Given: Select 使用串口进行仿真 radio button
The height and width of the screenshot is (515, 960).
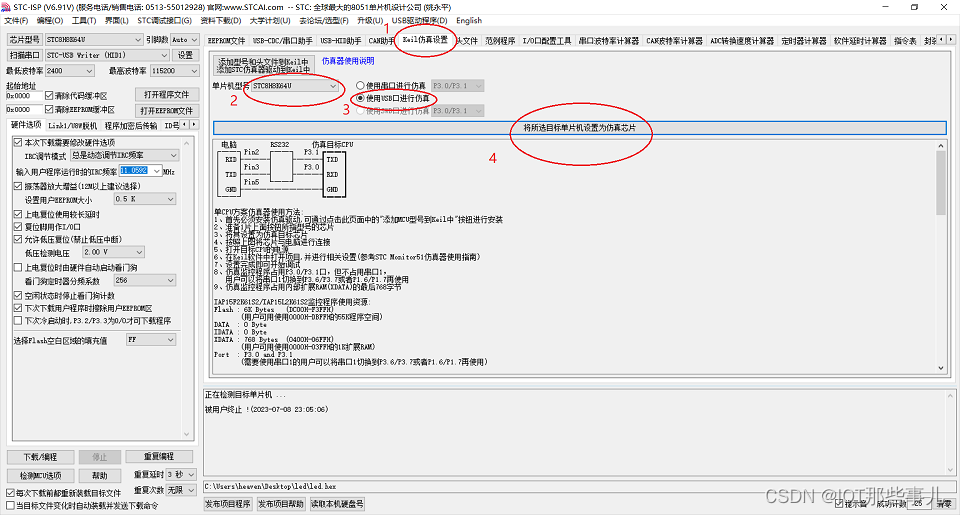Looking at the screenshot, I should (360, 86).
